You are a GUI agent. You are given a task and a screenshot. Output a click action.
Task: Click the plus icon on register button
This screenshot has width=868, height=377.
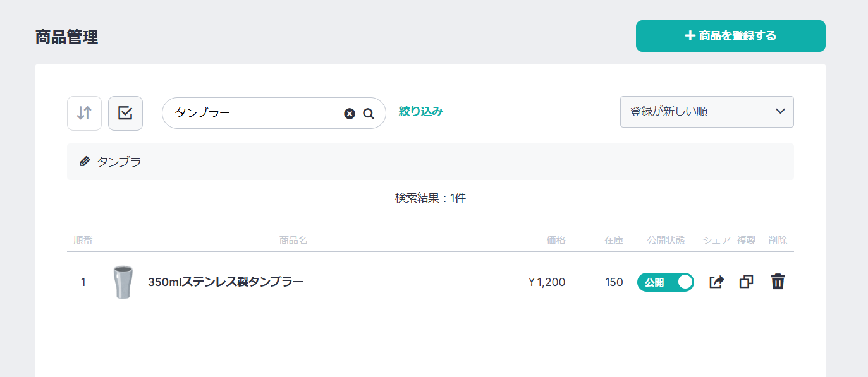point(690,36)
